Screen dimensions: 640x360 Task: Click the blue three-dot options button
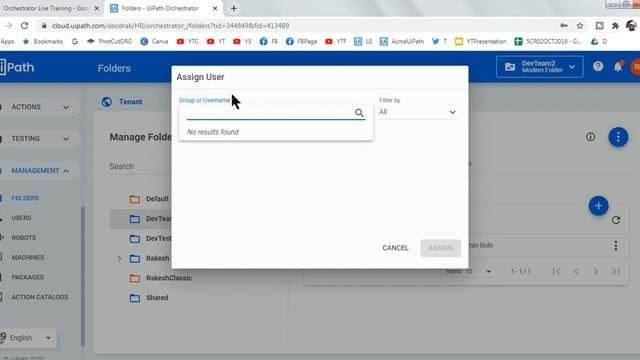pyautogui.click(x=618, y=137)
